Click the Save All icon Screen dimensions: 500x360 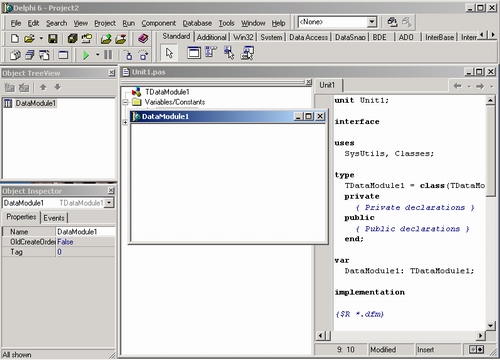72,39
